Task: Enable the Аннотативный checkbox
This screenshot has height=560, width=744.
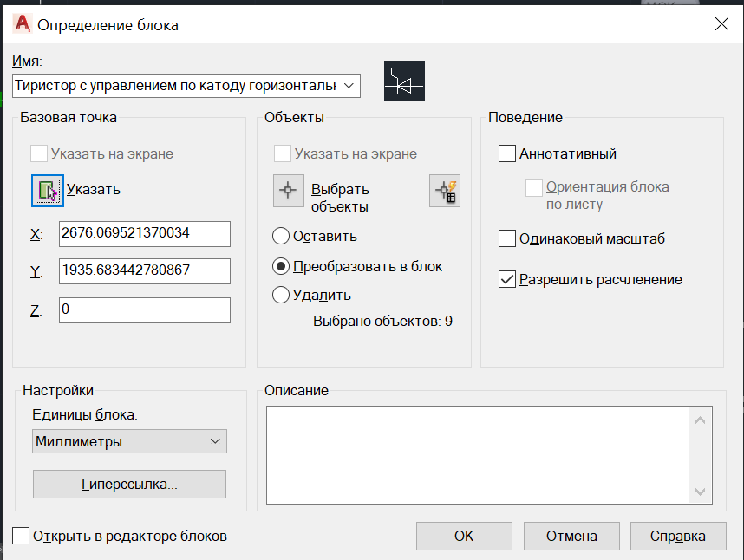Action: 506,153
